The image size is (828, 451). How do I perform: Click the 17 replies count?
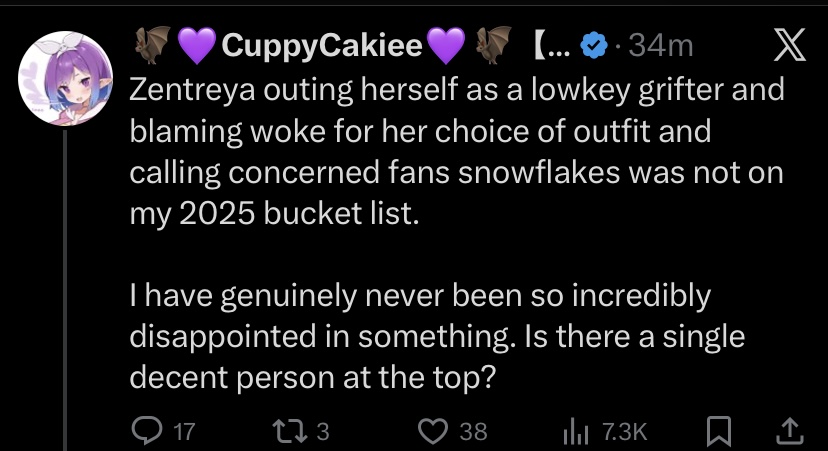[x=184, y=431]
